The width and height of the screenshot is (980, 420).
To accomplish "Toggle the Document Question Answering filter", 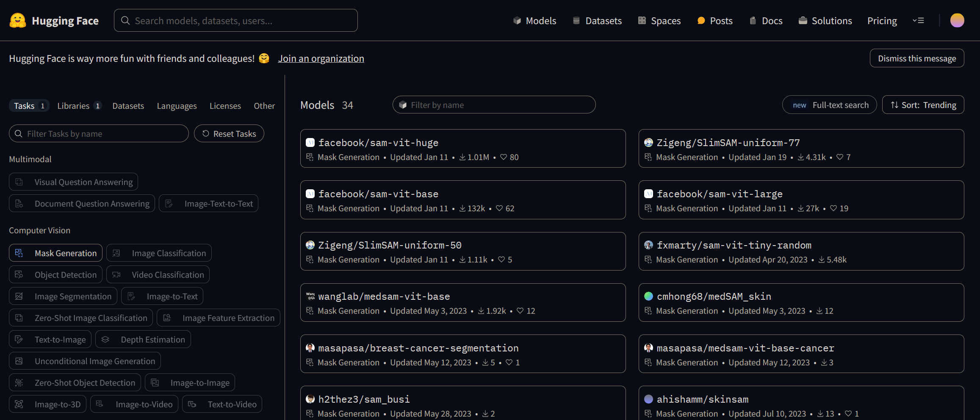I will (82, 204).
